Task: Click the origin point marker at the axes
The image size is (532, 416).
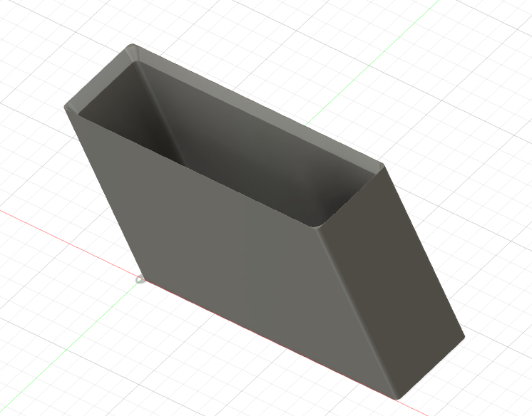Action: point(140,280)
